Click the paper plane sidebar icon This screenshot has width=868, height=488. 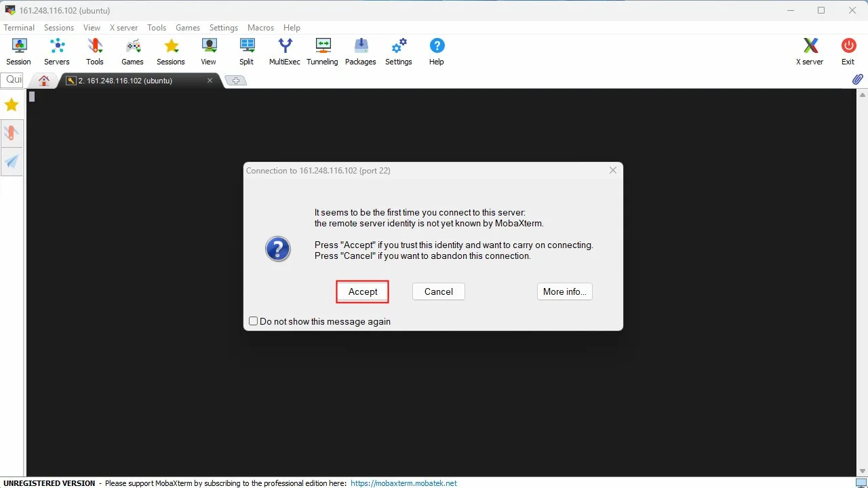point(12,161)
